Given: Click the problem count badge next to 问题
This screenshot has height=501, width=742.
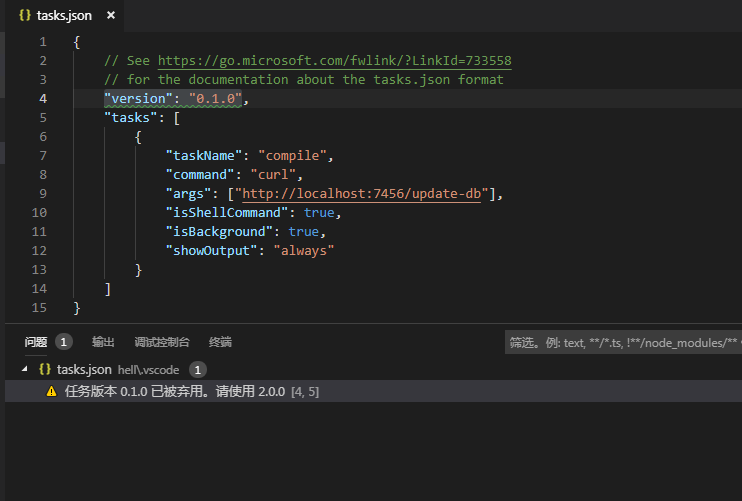Looking at the screenshot, I should point(64,342).
